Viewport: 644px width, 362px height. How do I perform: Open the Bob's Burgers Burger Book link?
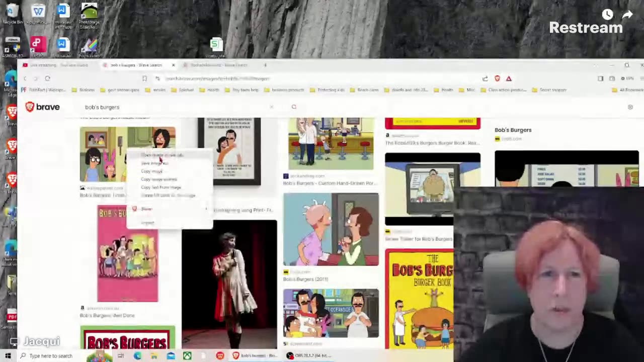(x=432, y=143)
